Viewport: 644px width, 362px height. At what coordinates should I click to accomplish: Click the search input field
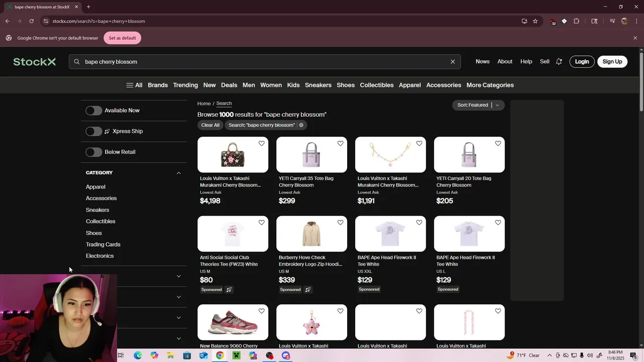tap(264, 62)
